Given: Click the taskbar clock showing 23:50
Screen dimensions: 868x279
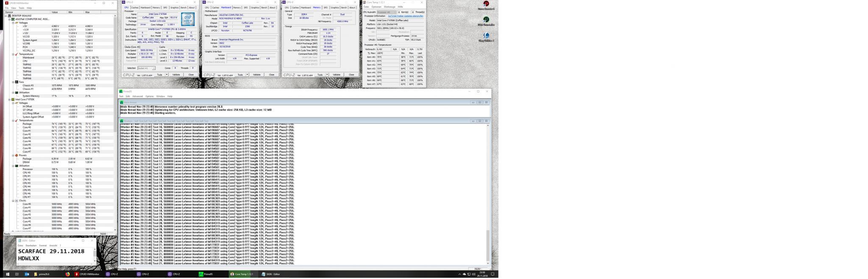Looking at the screenshot, I should click(482, 274).
